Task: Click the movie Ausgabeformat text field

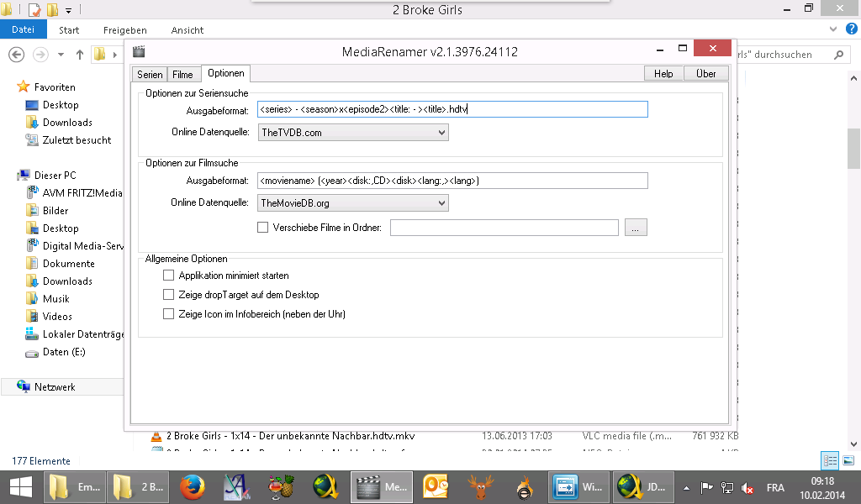Action: [x=452, y=181]
